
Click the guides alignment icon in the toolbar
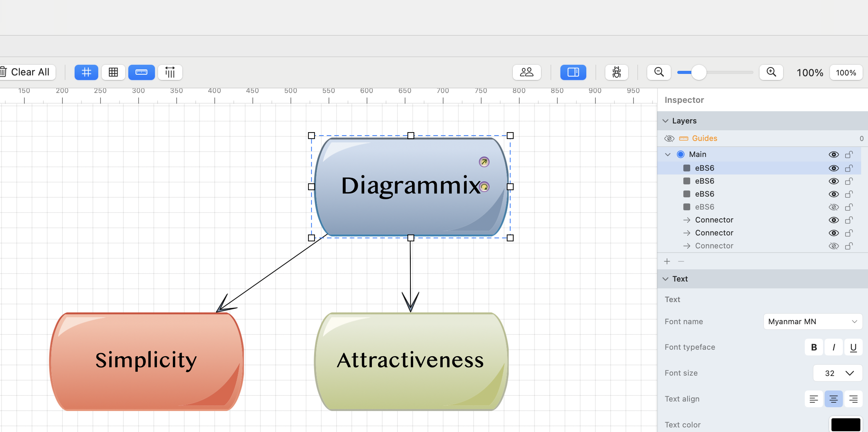tap(170, 72)
